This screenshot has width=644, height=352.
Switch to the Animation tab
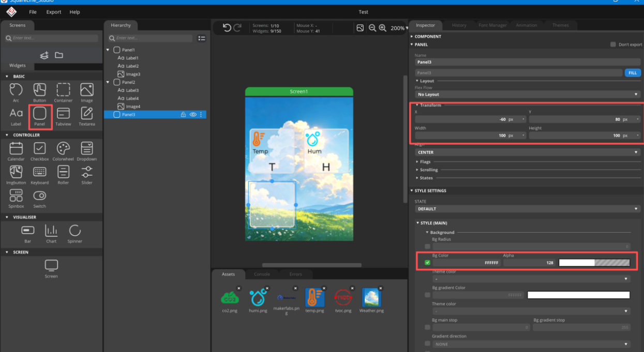point(526,25)
